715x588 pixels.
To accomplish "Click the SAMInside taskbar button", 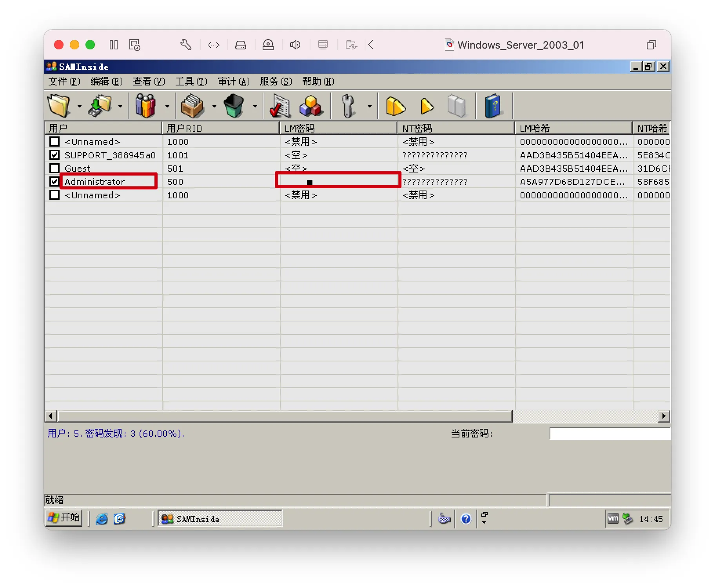I will [220, 519].
